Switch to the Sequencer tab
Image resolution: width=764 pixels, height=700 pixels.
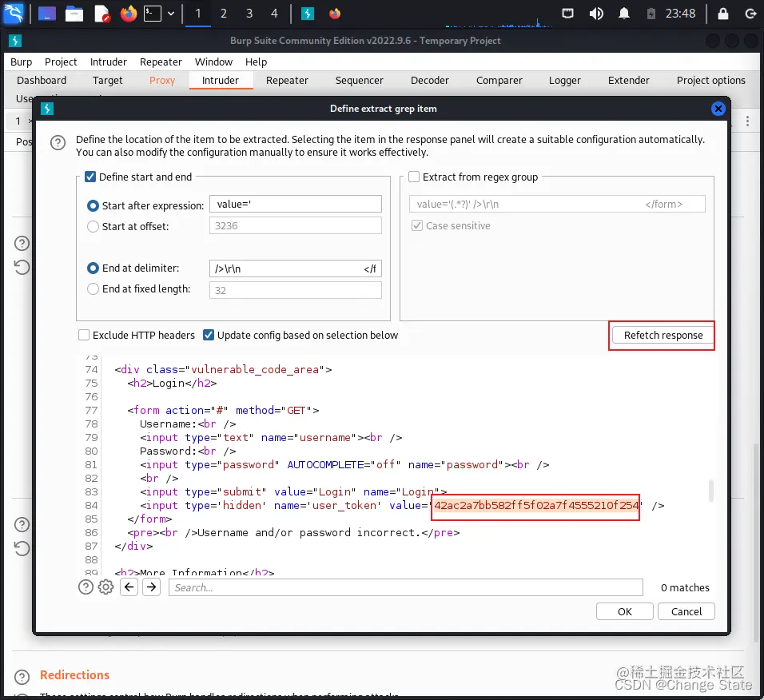pyautogui.click(x=359, y=81)
